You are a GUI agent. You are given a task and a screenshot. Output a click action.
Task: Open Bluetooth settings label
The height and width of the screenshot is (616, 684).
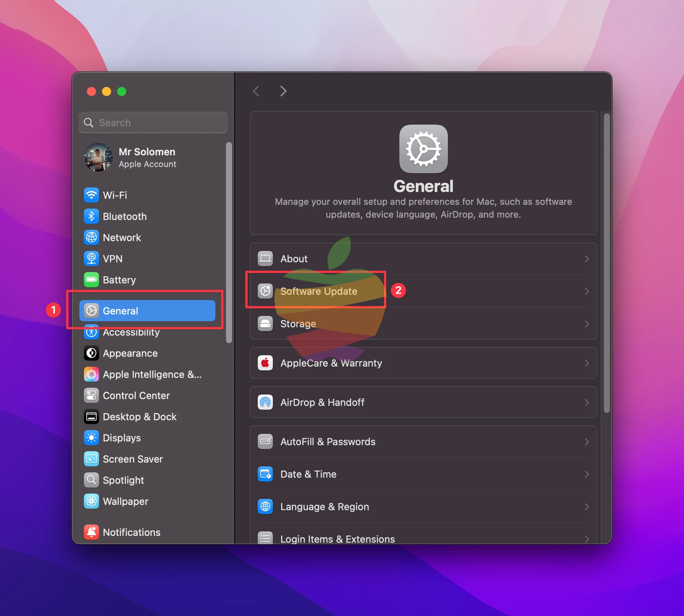click(x=125, y=217)
